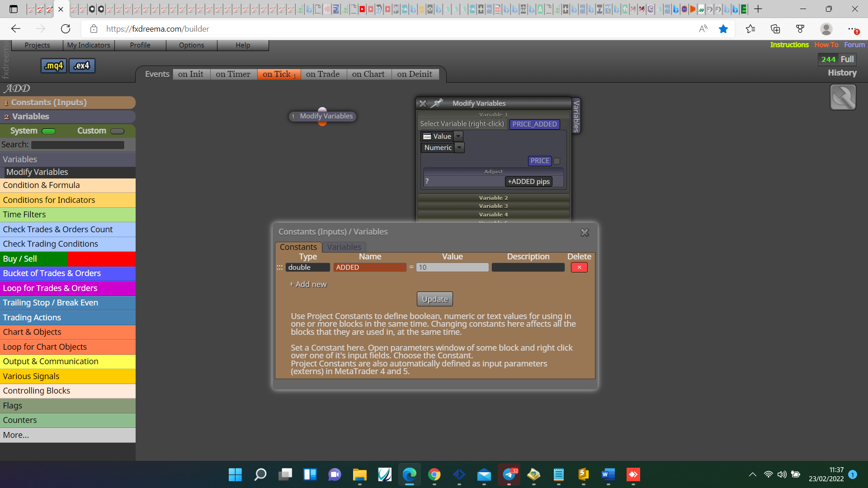Open Windows taskbar search
This screenshot has height=488, width=868.
pos(260,474)
